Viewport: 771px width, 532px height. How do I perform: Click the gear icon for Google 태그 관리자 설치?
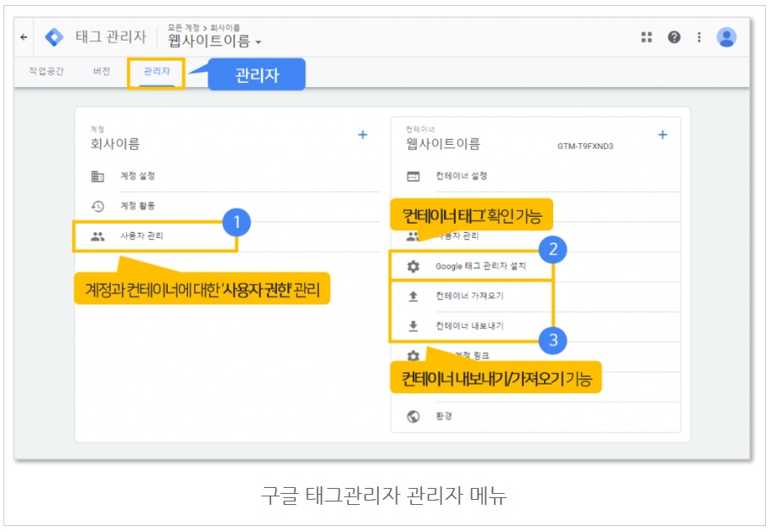tap(413, 267)
